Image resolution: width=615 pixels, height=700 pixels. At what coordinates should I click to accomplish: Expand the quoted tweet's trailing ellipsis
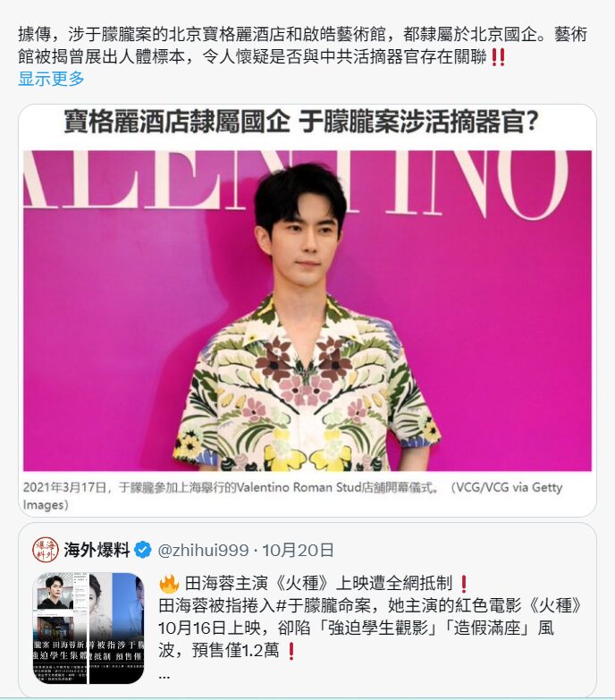[164, 675]
